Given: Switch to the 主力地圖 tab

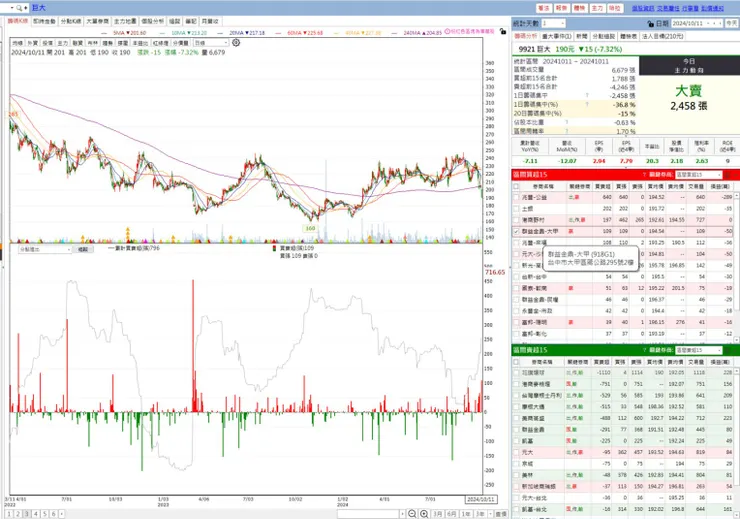Looking at the screenshot, I should 125,21.
